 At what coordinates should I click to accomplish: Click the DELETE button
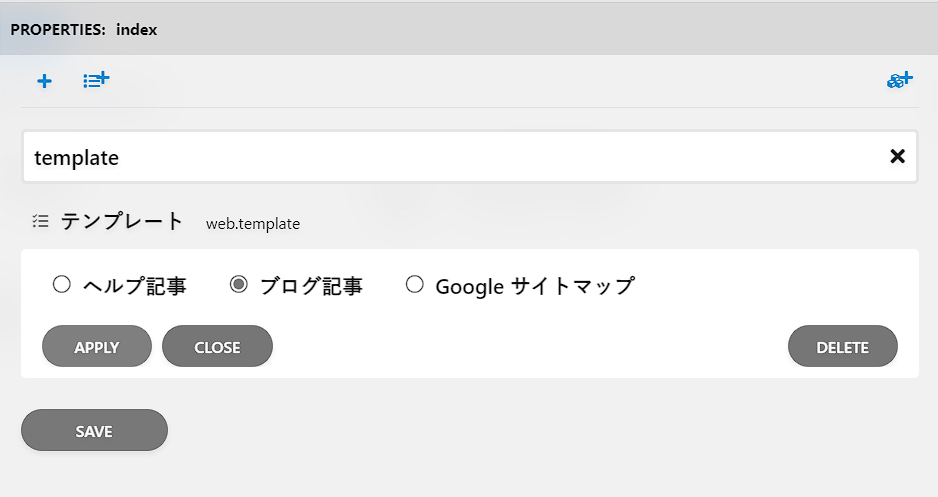pos(842,346)
